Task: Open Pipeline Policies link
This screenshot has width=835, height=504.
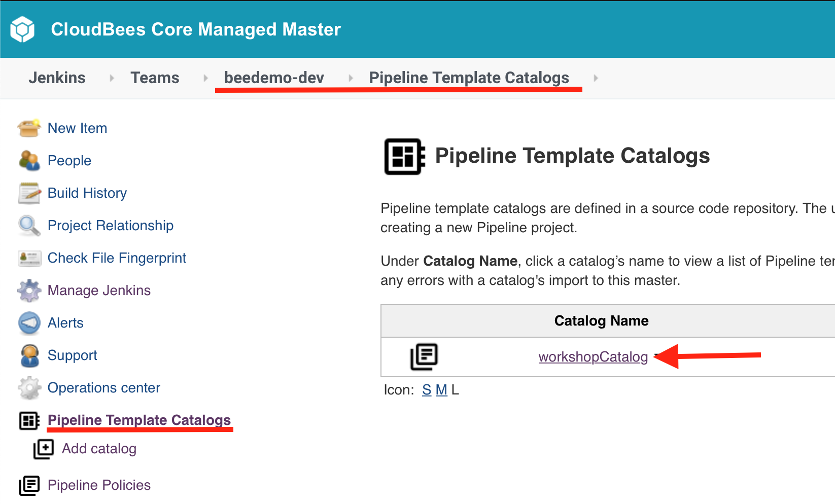Action: [99, 485]
